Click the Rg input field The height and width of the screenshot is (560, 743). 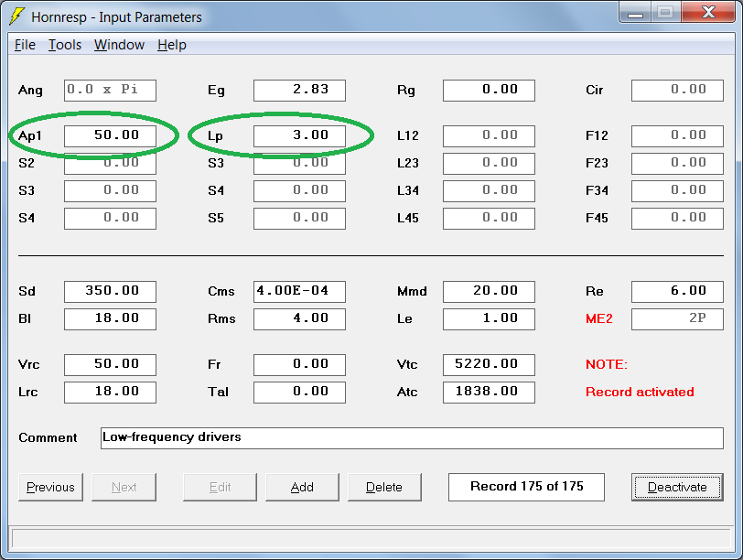[489, 90]
